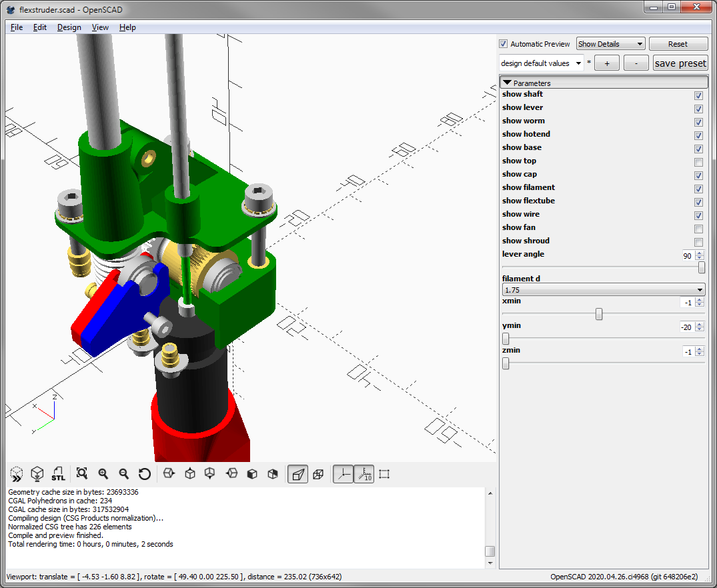Screen dimensions: 717x588
Task: Click the xmin slider handle
Action: point(599,314)
